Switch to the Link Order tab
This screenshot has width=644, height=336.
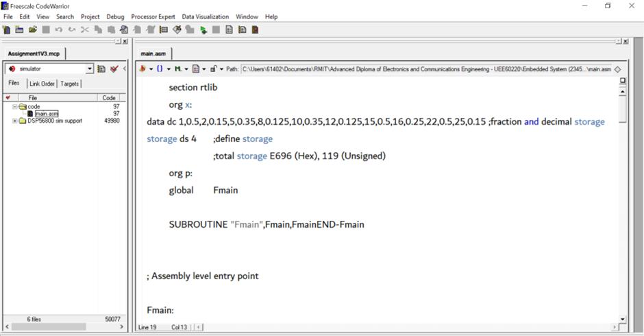42,84
